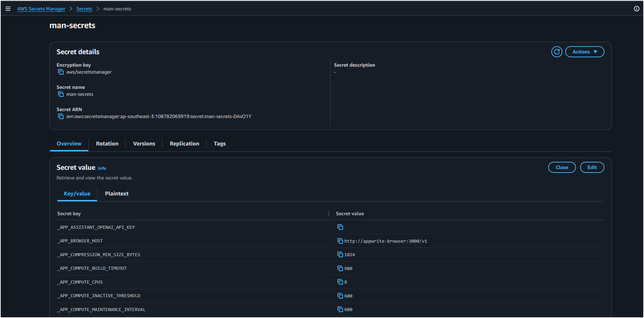
Task: Click the Secret key column header
Action: pyautogui.click(x=69, y=214)
